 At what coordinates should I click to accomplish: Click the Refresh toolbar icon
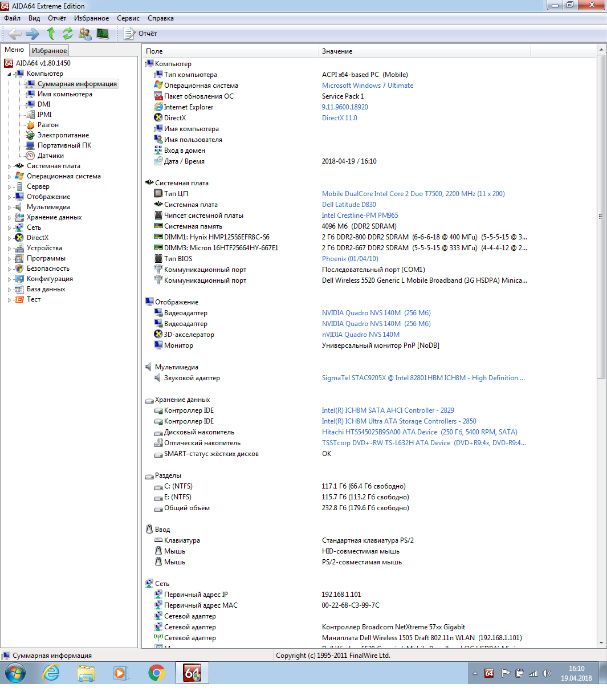(x=67, y=33)
